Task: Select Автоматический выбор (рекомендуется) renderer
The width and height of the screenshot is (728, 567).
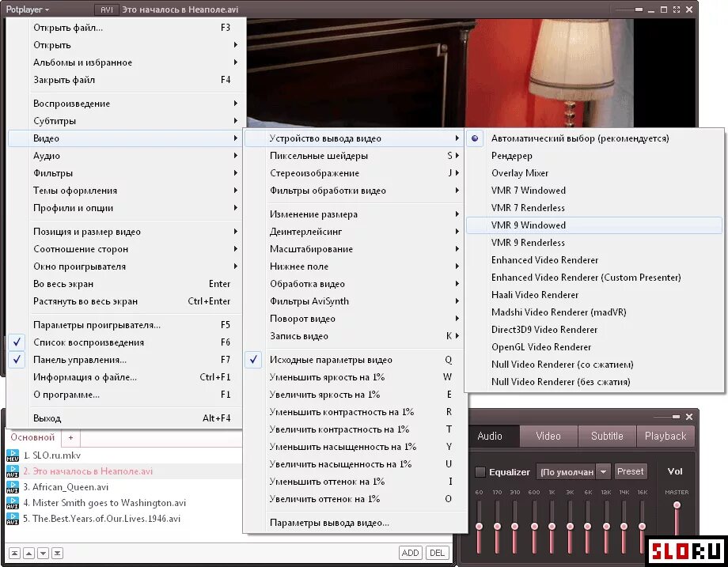Action: (x=594, y=138)
